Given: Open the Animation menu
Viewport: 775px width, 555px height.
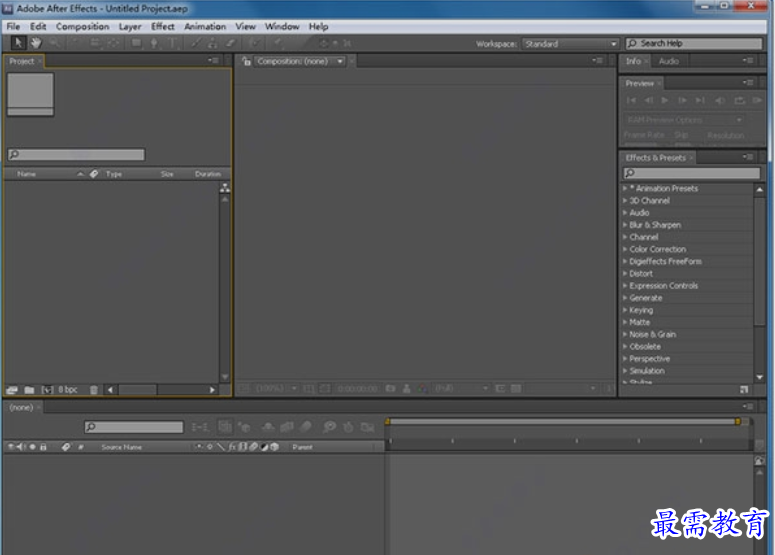Looking at the screenshot, I should tap(205, 27).
